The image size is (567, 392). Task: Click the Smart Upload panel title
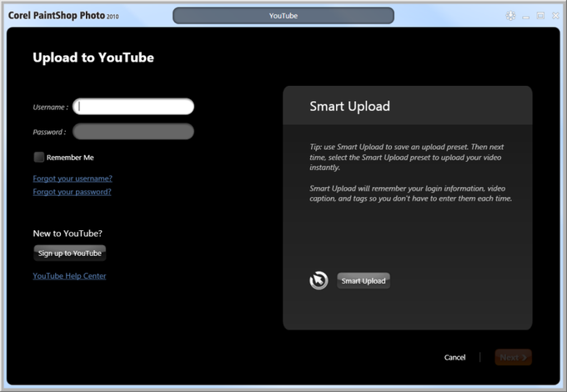coord(349,106)
